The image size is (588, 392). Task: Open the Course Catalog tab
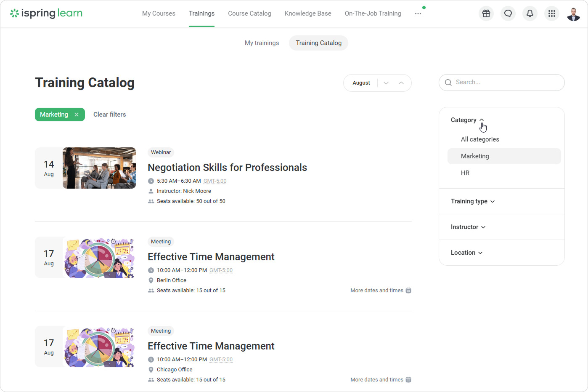pos(249,13)
